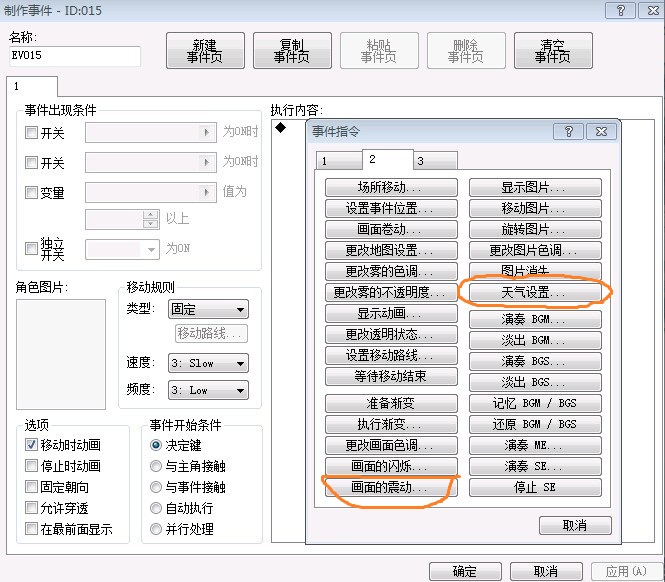Switch to tab 3 in 事件指令
This screenshot has height=582, width=665.
coord(435,161)
